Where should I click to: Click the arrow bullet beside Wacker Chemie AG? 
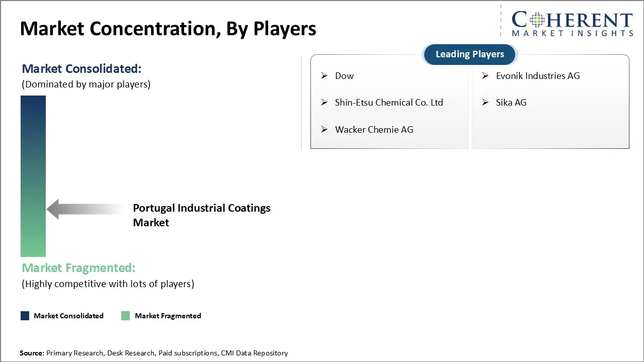tap(325, 130)
